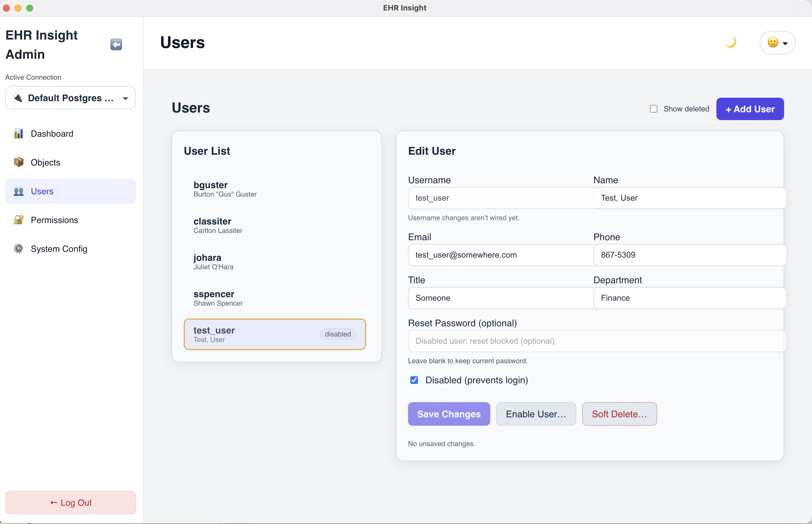
Task: Open the smiley avatar menu in the header
Action: (773, 42)
